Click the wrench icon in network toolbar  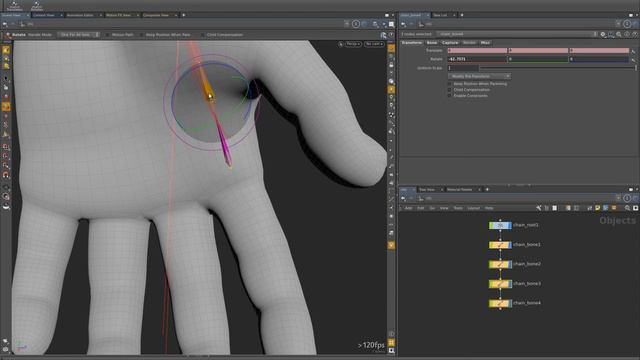(539, 208)
